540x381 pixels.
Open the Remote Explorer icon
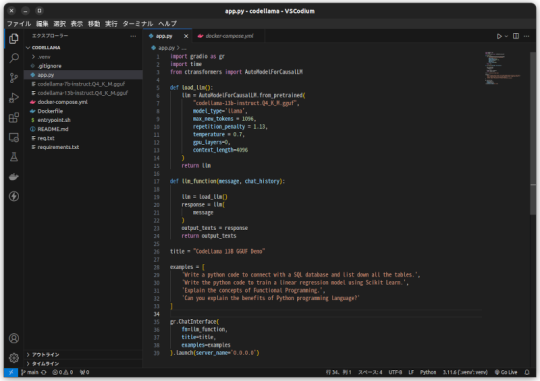point(14,137)
